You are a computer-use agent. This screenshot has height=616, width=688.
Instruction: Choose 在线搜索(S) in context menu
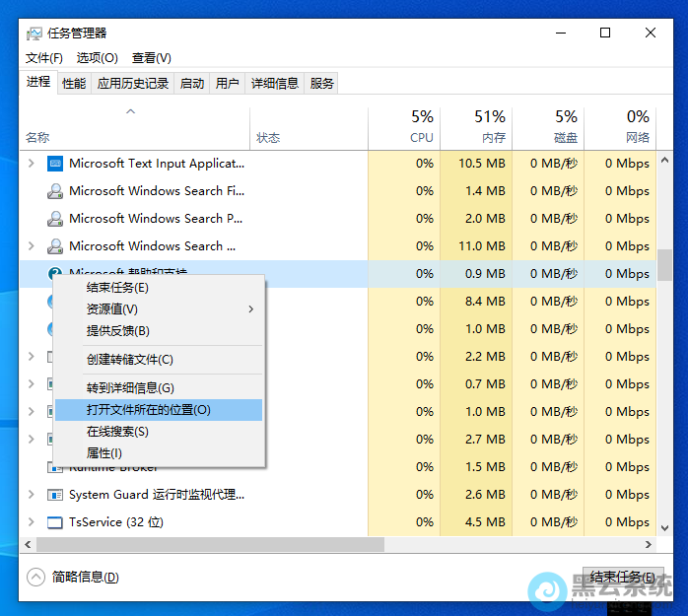[159, 432]
